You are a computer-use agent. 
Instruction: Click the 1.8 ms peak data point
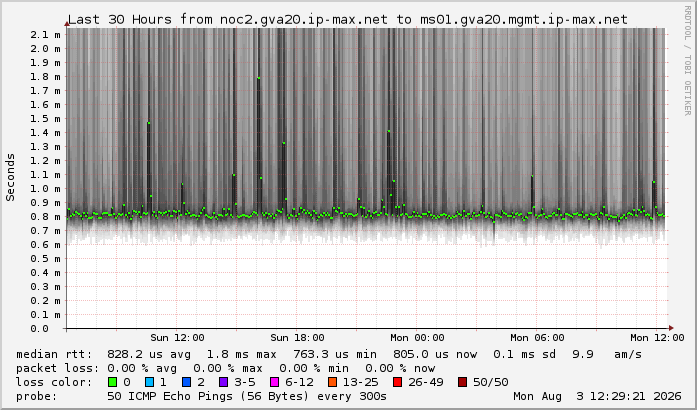[259, 78]
